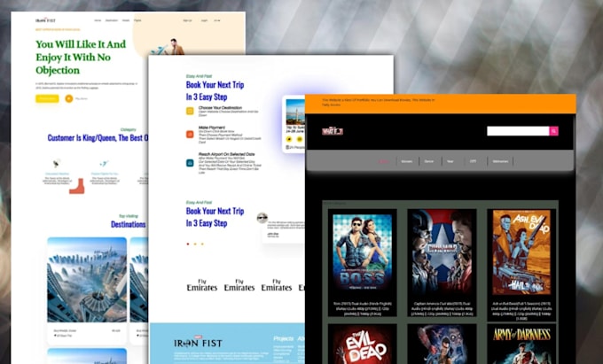The image size is (603, 364).
Task: Open the bottom-row poster between Evil Dead and Army of Darkness
Action: tap(442, 345)
